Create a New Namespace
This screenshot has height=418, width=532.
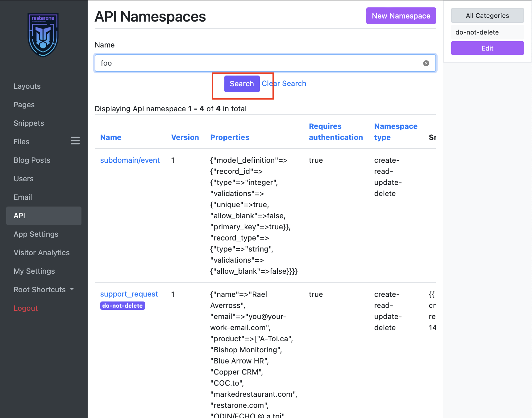(x=401, y=16)
